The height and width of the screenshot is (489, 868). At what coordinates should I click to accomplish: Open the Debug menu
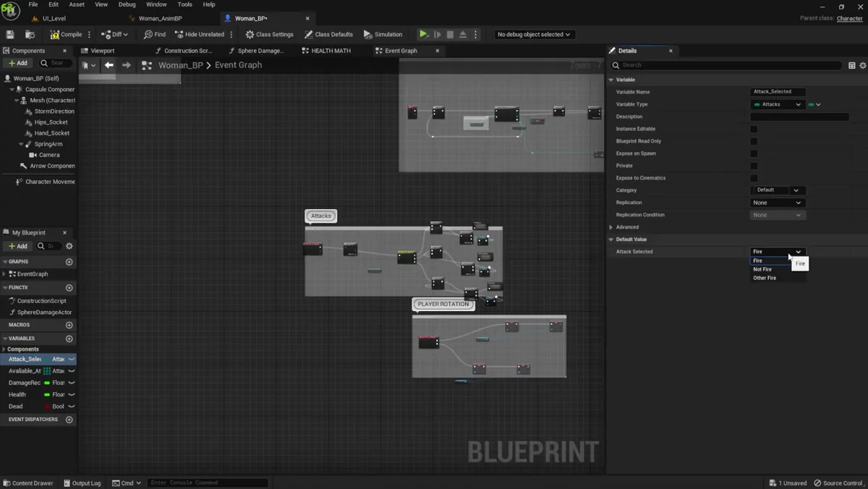(127, 4)
